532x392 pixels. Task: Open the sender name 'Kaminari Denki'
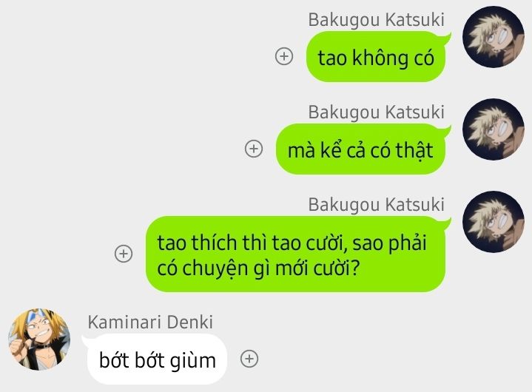coord(150,322)
